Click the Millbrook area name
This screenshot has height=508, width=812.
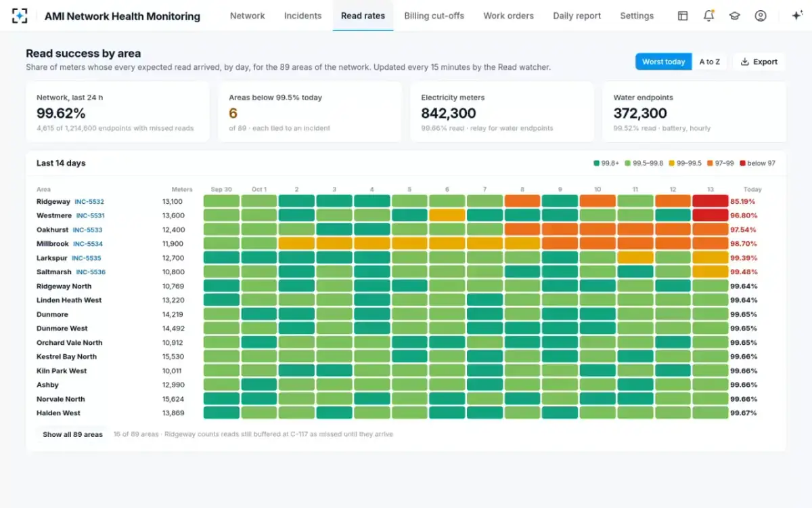tap(53, 244)
